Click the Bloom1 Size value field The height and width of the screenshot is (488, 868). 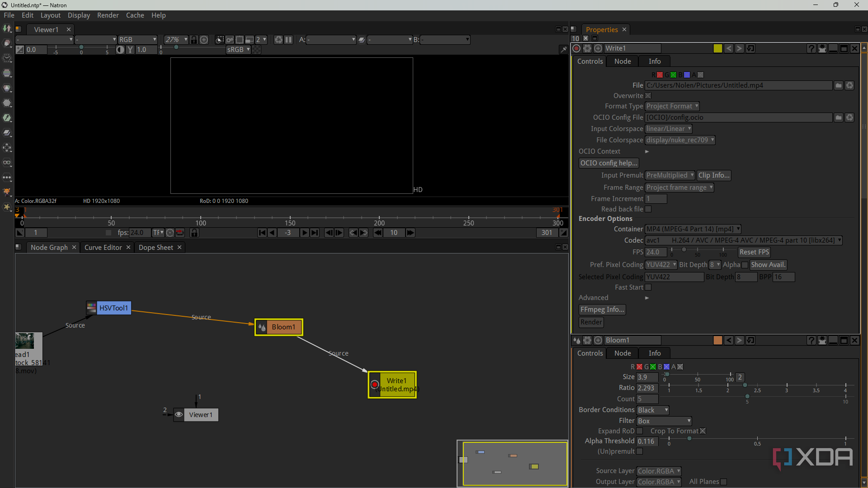[x=647, y=377]
